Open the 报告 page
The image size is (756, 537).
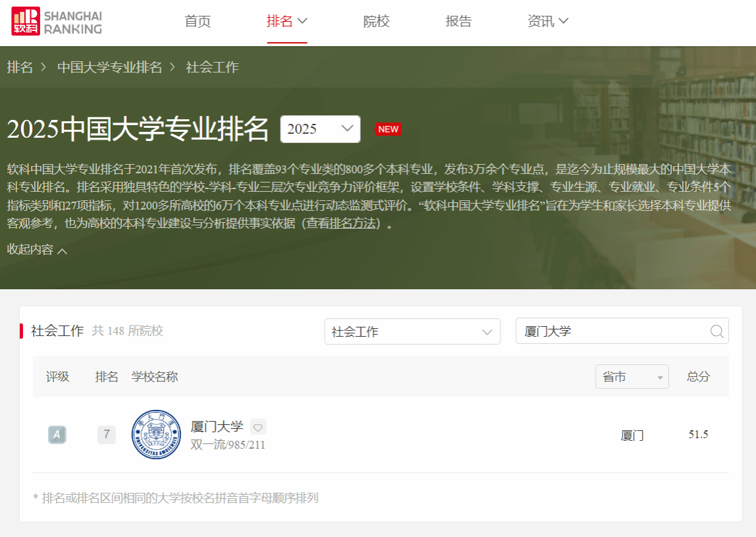[458, 22]
